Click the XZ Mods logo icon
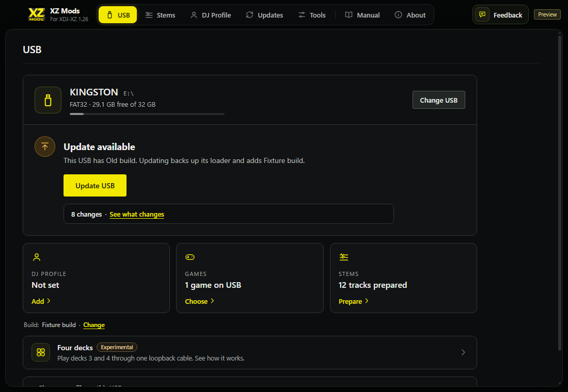 pos(37,14)
